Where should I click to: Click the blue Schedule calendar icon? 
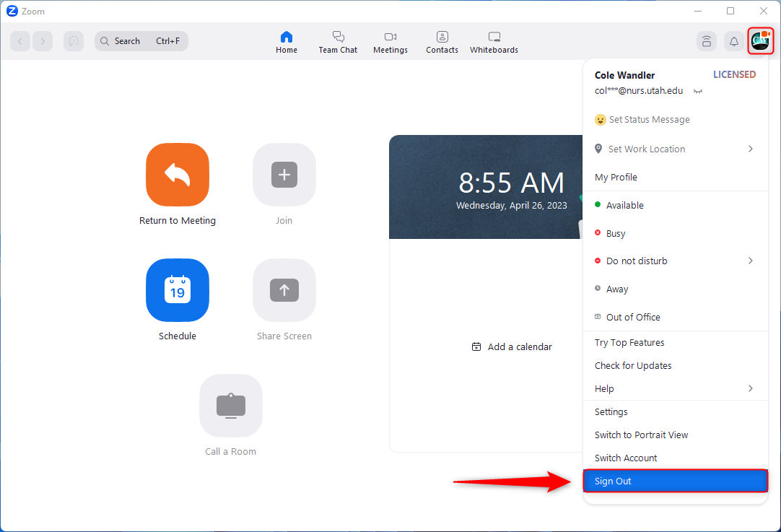click(178, 290)
